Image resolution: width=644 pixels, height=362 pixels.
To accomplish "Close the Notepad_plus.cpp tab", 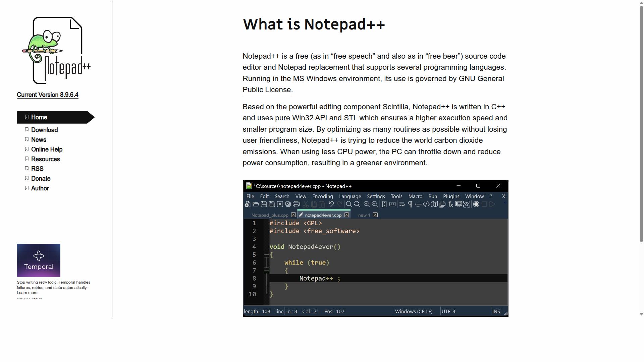I will coord(293,215).
